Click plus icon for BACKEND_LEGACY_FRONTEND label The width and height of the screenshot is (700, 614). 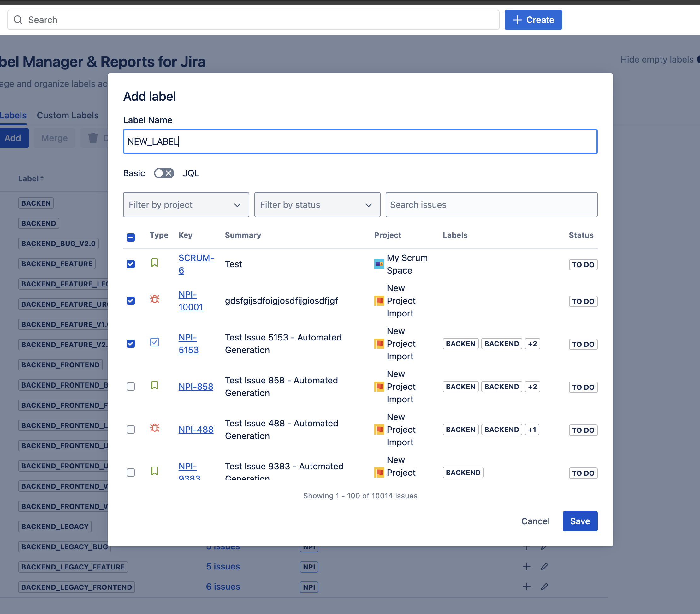[x=526, y=587]
